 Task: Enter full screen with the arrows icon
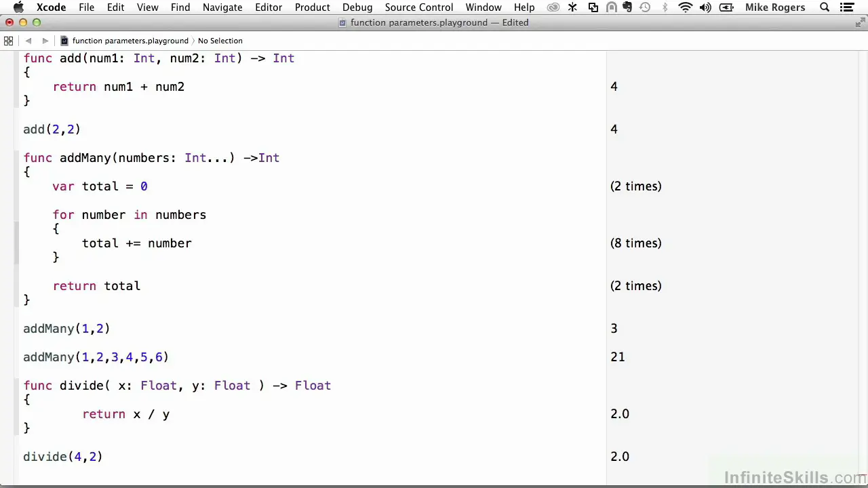(859, 22)
